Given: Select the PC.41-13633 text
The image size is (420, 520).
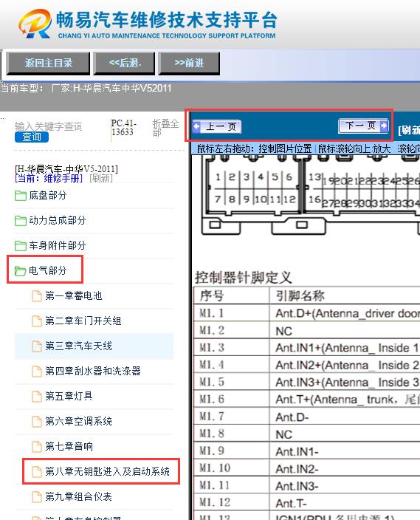Looking at the screenshot, I should tap(124, 128).
